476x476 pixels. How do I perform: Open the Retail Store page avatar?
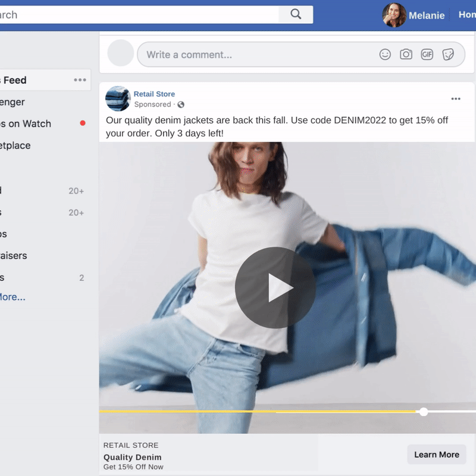118,99
